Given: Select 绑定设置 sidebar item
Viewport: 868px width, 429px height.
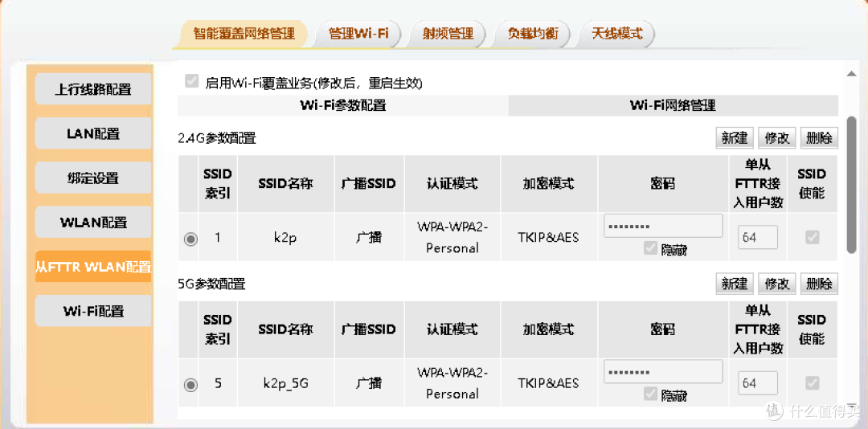Looking at the screenshot, I should [93, 178].
